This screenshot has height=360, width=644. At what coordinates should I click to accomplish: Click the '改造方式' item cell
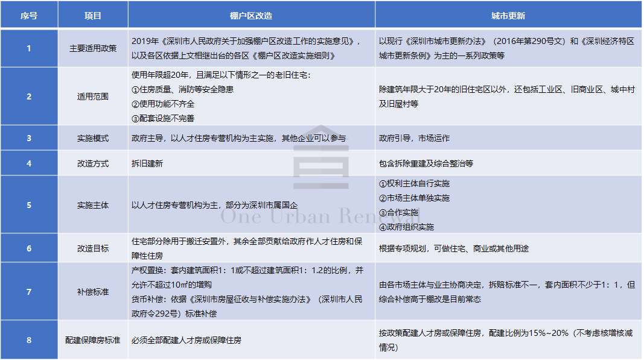click(93, 163)
